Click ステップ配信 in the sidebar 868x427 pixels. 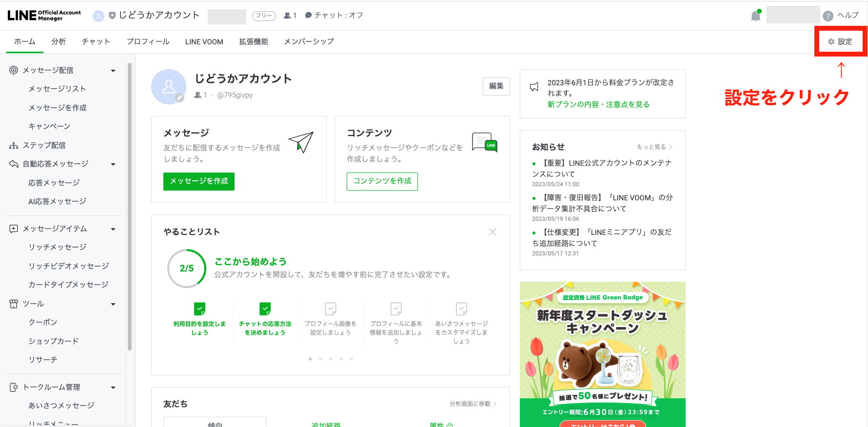(x=44, y=145)
